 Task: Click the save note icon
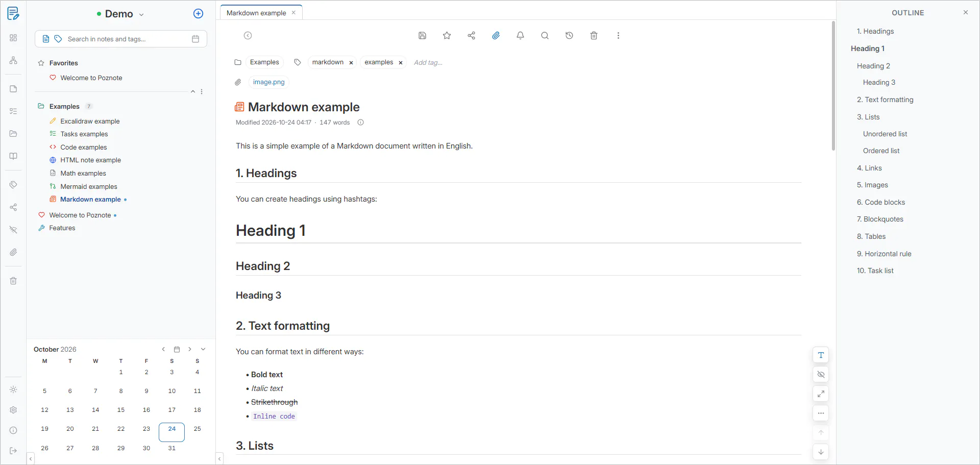pos(422,36)
